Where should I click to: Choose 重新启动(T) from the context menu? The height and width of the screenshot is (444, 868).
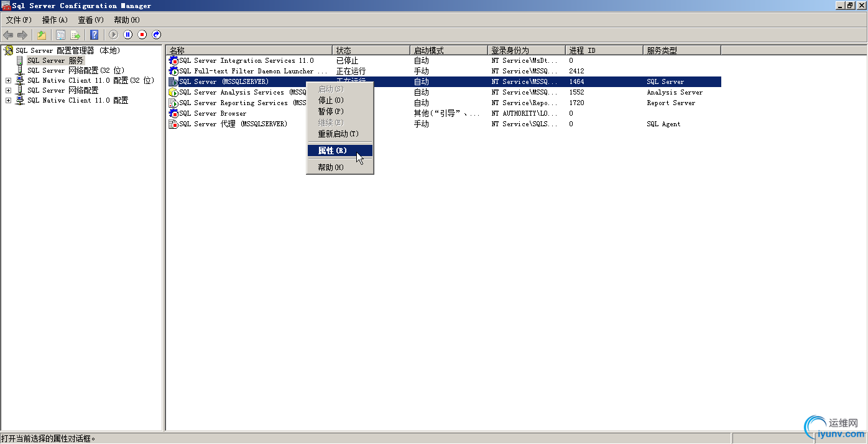(x=340, y=134)
